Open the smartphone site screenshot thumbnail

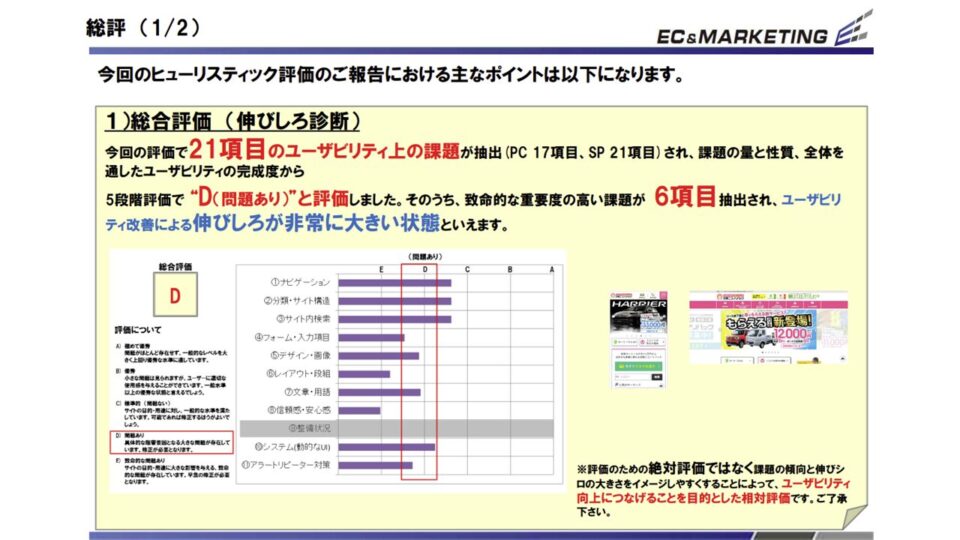(x=639, y=340)
